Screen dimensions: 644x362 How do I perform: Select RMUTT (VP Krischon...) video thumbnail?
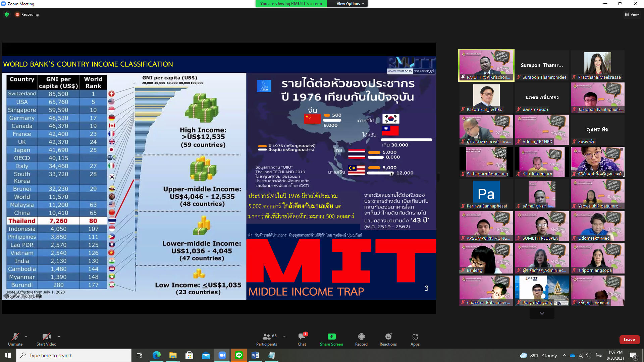coord(486,65)
